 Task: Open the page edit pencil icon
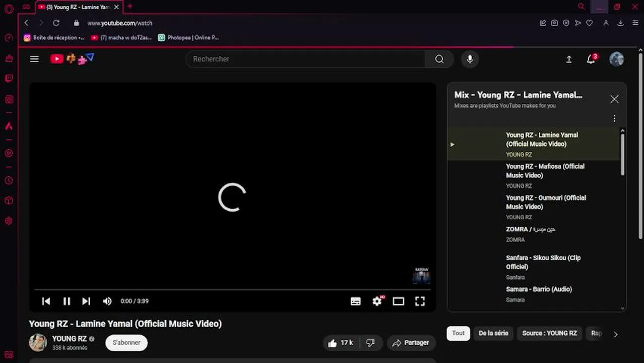point(543,23)
